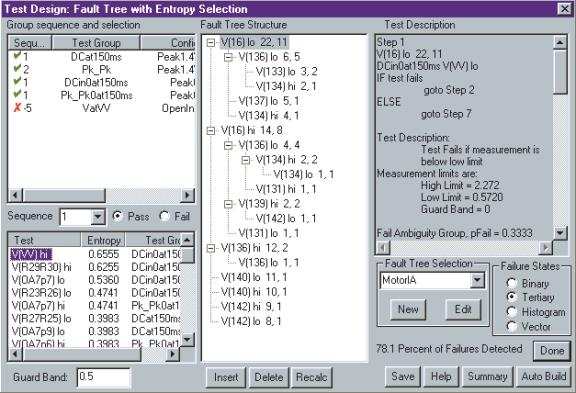
Task: Select the V(140) hi 10, 1 tree node
Action: (x=254, y=292)
